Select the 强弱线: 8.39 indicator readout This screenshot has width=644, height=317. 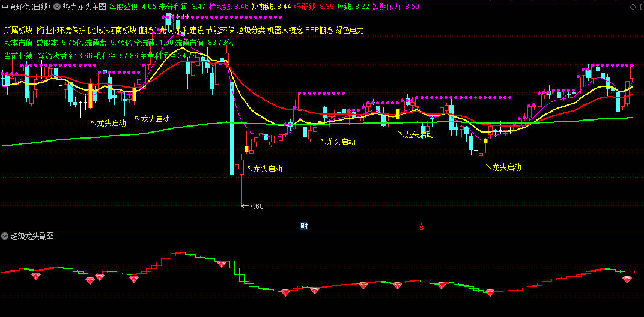click(x=314, y=7)
